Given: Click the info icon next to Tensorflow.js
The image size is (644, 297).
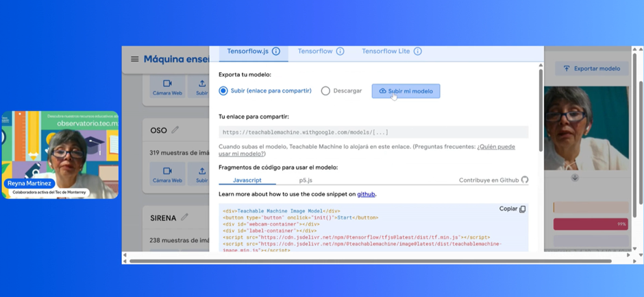Looking at the screenshot, I should (x=276, y=51).
